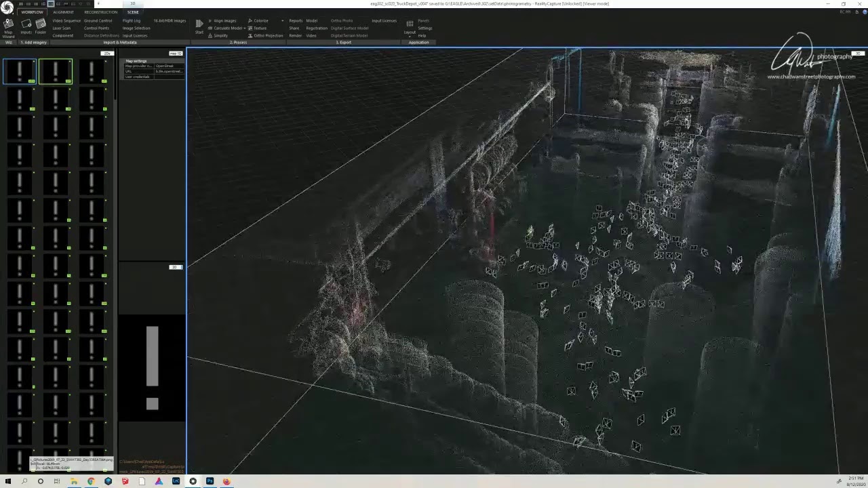Image resolution: width=868 pixels, height=488 pixels.
Task: Open the Map Wizard
Action: pos(8,28)
